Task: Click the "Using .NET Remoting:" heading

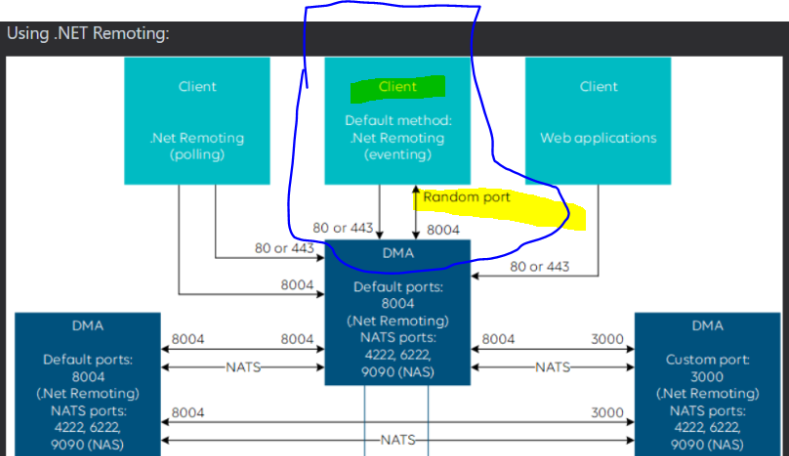Action: point(88,33)
